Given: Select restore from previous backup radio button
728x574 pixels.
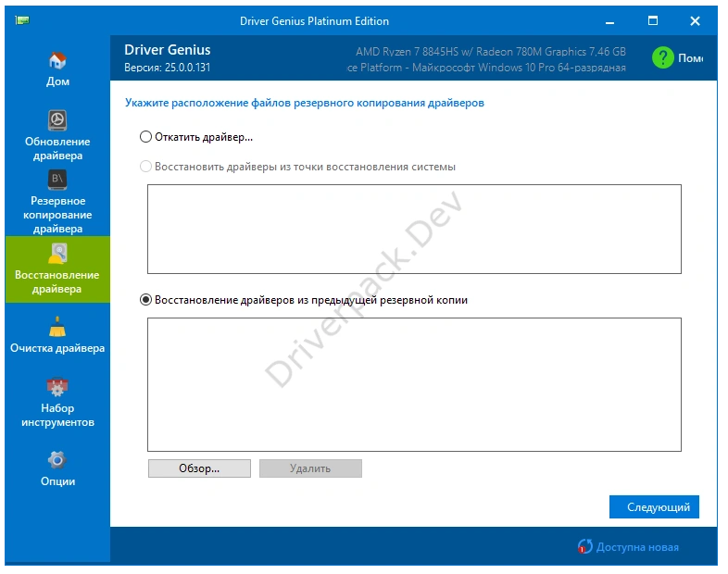Looking at the screenshot, I should (x=145, y=300).
